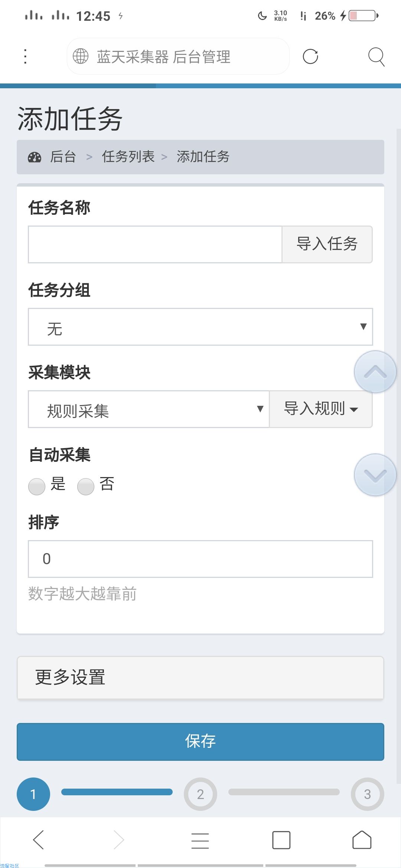
Task: Open the 任务分组 dropdown showing 无
Action: click(x=200, y=327)
